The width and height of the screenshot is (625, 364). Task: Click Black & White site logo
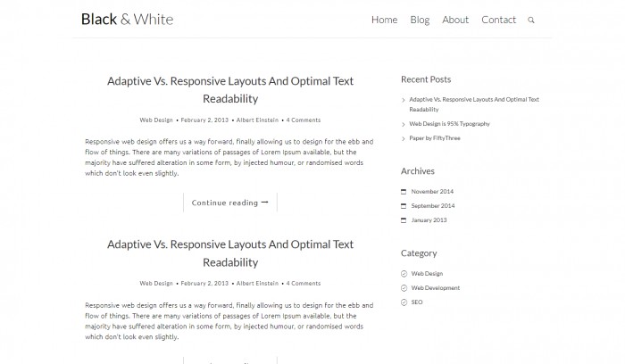(x=127, y=19)
